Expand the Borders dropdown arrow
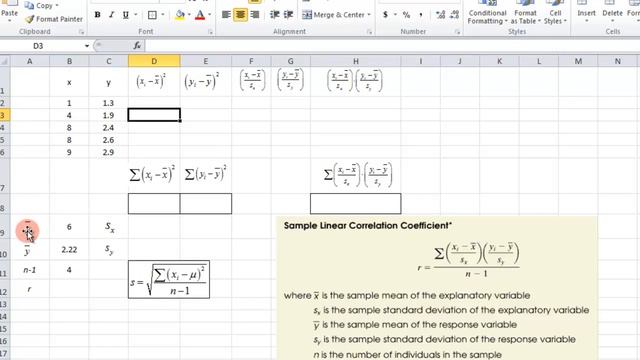Image resolution: width=640 pixels, height=360 pixels. tap(162, 15)
